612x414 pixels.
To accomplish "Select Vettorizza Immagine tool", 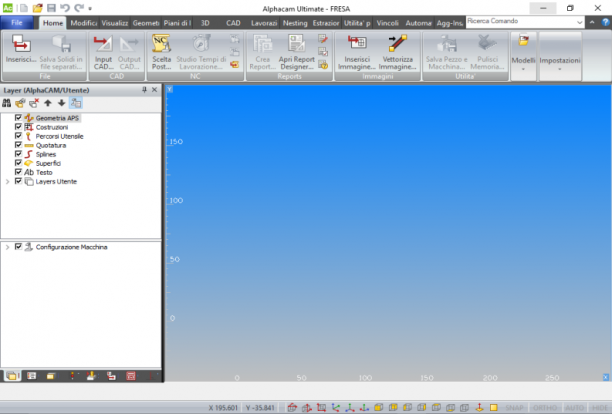I will 397,53.
